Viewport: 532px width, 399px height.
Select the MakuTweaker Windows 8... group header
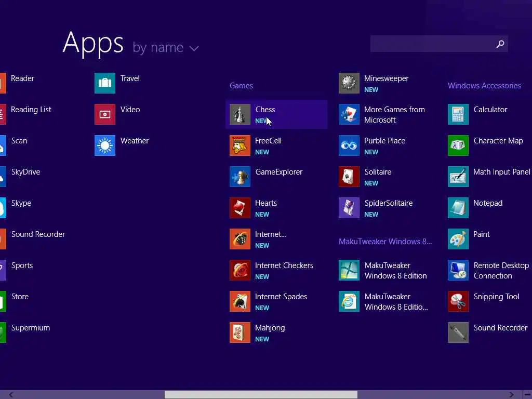click(385, 242)
